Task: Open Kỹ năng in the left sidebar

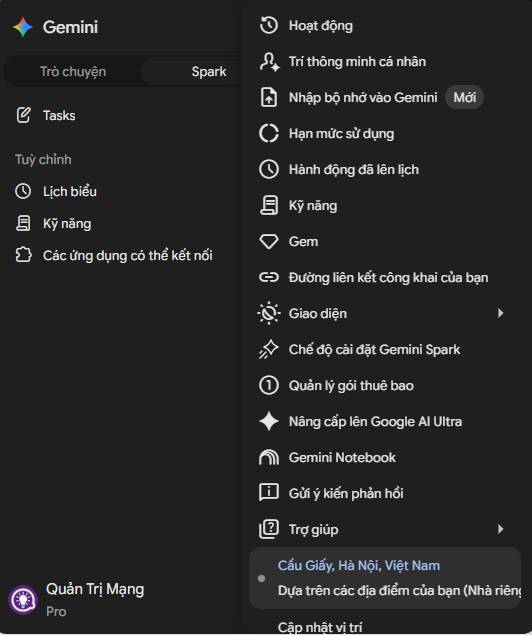Action: click(67, 224)
